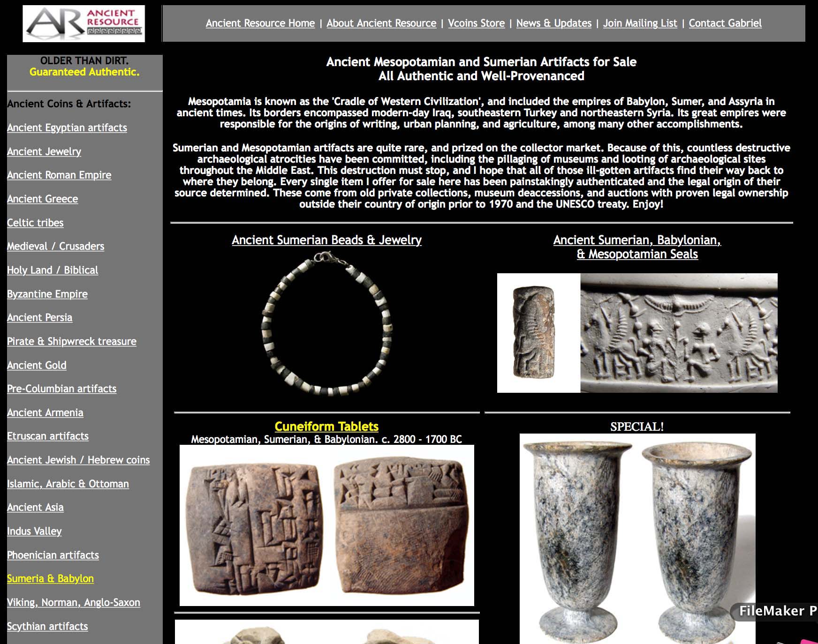This screenshot has width=818, height=644.
Task: Open Ancient Sumerian Beads & Jewelry heading link
Action: coord(326,240)
